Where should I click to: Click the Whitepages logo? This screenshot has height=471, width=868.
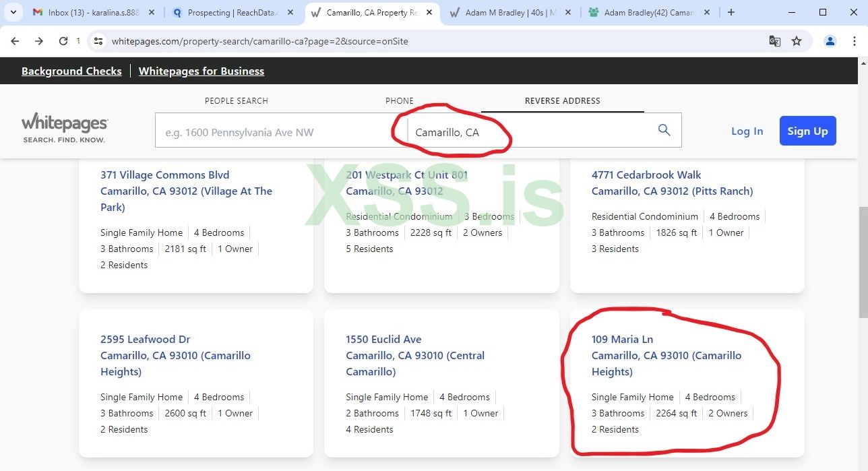(65, 128)
